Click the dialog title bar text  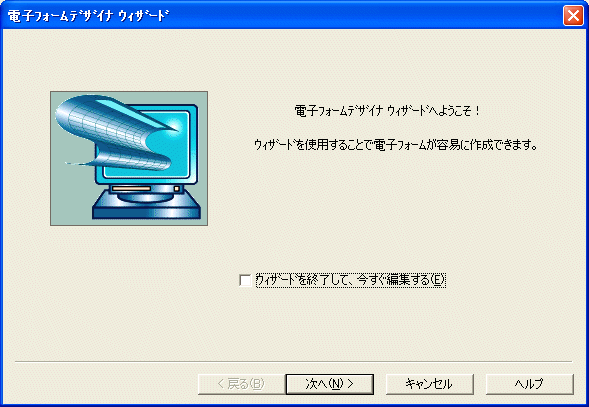(x=88, y=16)
